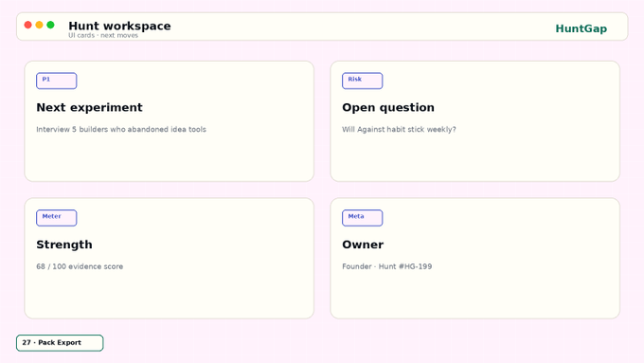Screen dimensions: 644x363
Task: Select the Owner card heading
Action: [363, 245]
